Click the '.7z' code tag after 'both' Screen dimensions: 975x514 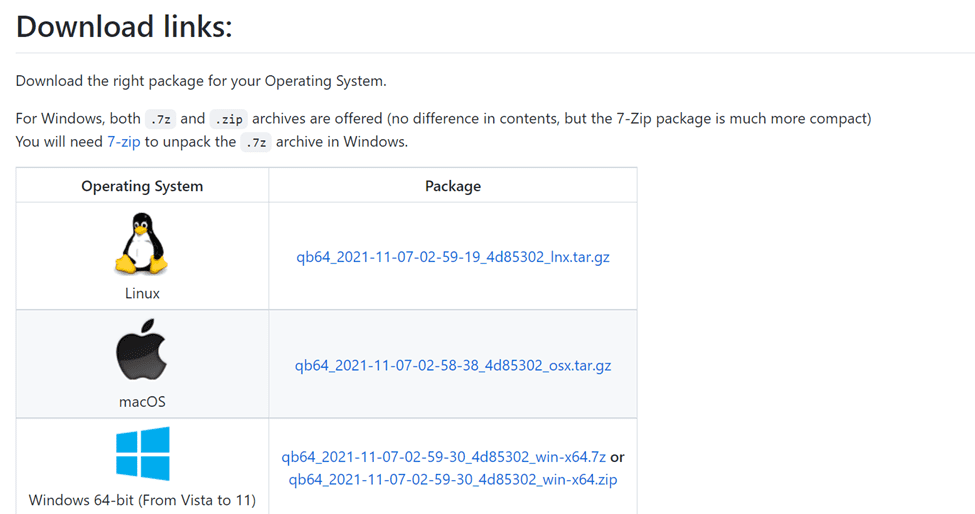pyautogui.click(x=160, y=119)
